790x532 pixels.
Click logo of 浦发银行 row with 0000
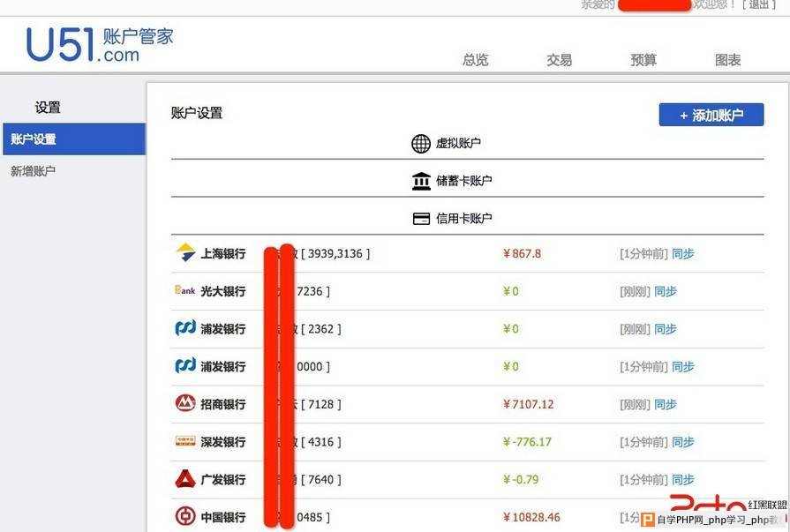point(184,366)
